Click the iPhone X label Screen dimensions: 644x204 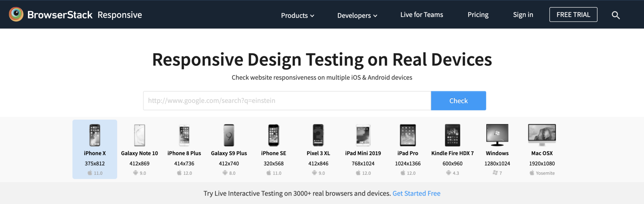point(95,153)
